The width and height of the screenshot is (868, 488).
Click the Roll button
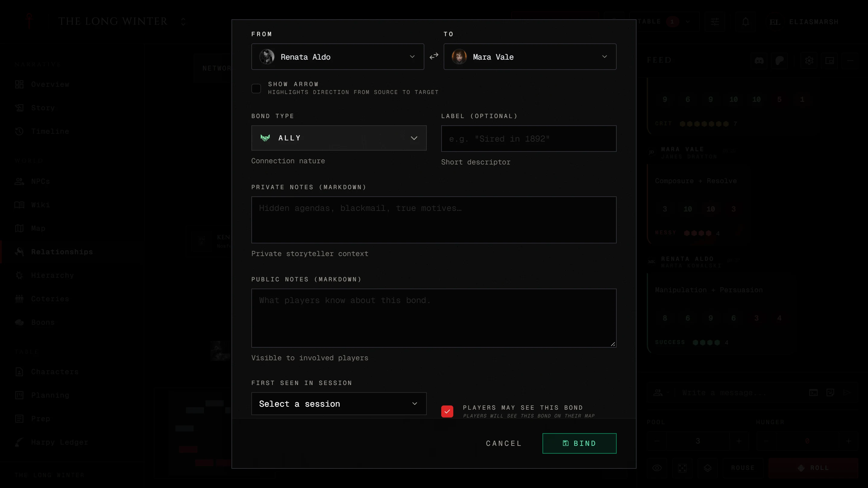pyautogui.click(x=813, y=468)
